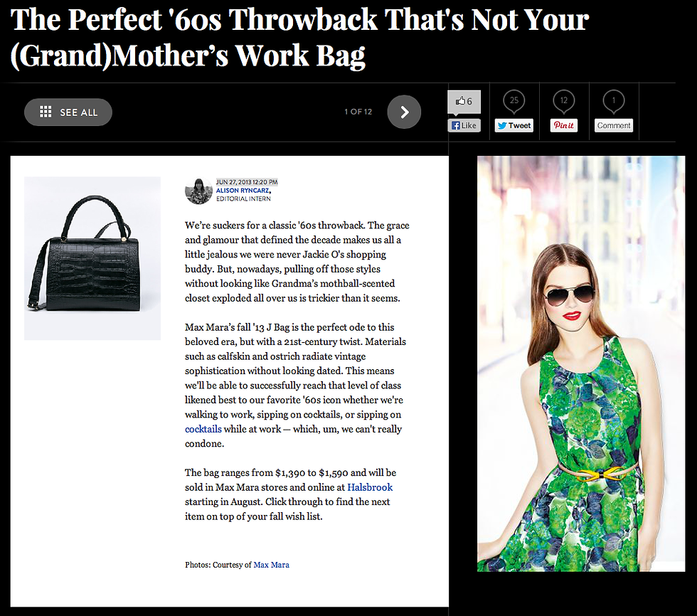Open the Max Mara photo credit link
The width and height of the screenshot is (697, 616).
pyautogui.click(x=271, y=565)
